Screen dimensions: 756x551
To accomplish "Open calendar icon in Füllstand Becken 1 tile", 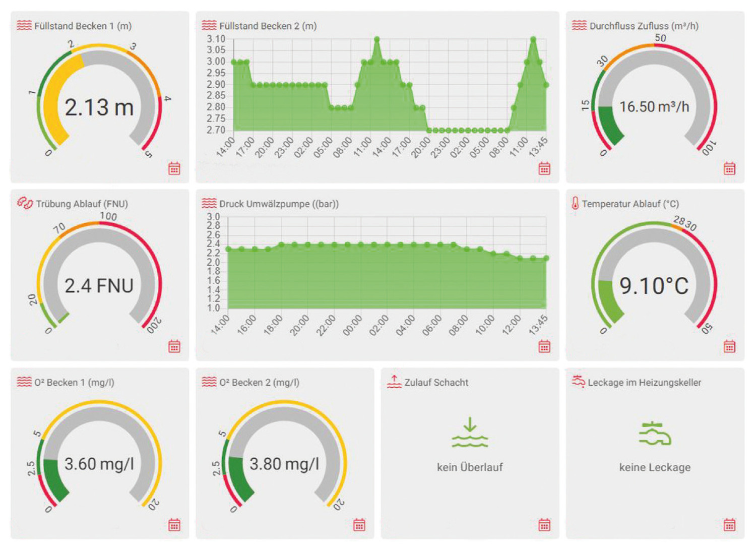I will pos(174,168).
